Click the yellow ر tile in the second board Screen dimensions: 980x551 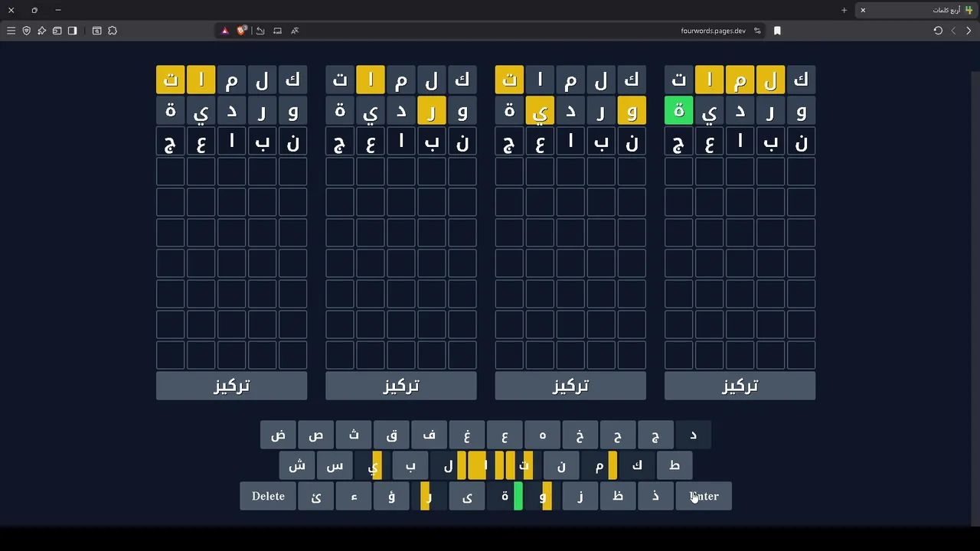point(432,111)
